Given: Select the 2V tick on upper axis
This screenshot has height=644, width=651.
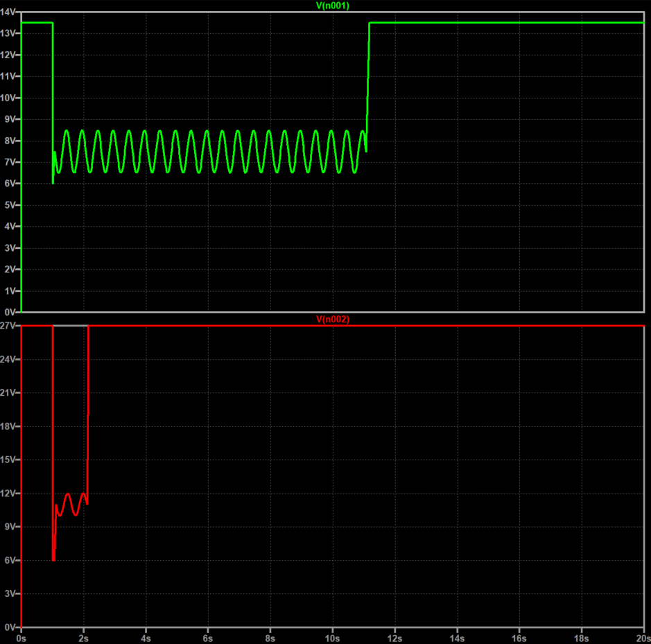Looking at the screenshot, I should click(x=10, y=270).
